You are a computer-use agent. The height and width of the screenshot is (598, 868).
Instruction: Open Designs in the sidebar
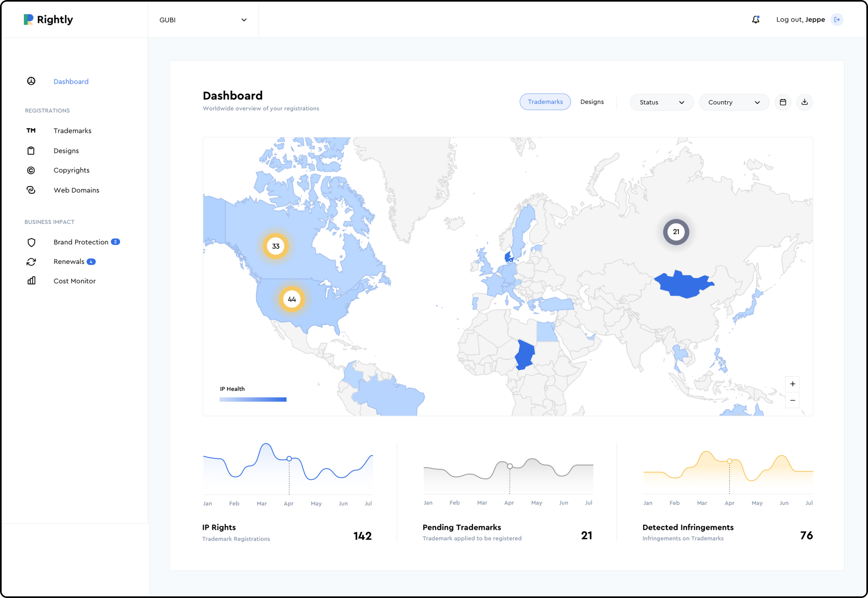point(66,151)
